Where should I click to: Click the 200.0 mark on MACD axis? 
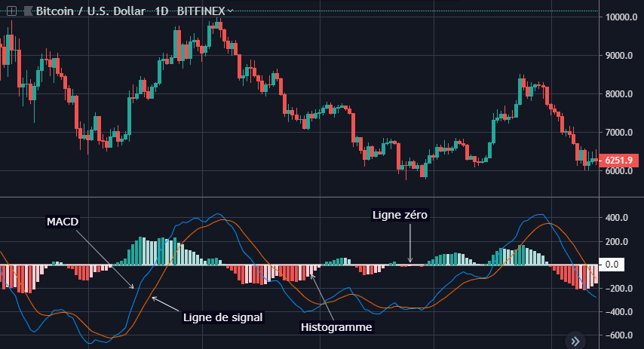click(617, 241)
